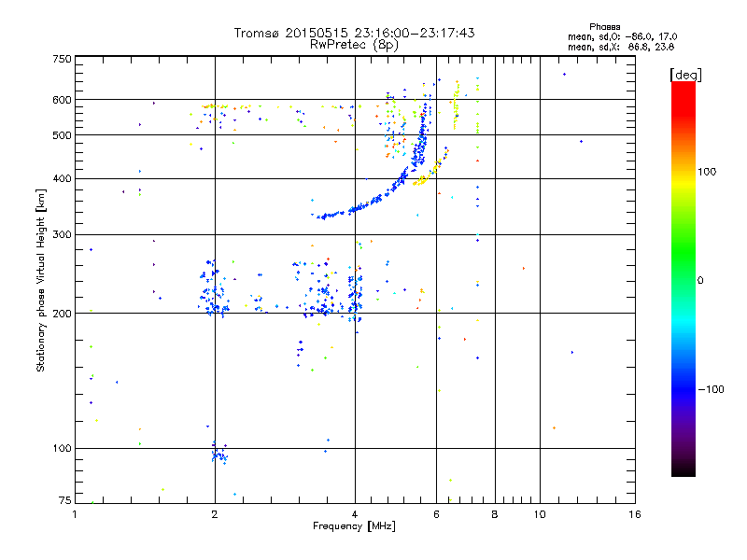The width and height of the screenshot is (747, 560).
Task: Click the y-axis tick label '750'
Action: [62, 59]
